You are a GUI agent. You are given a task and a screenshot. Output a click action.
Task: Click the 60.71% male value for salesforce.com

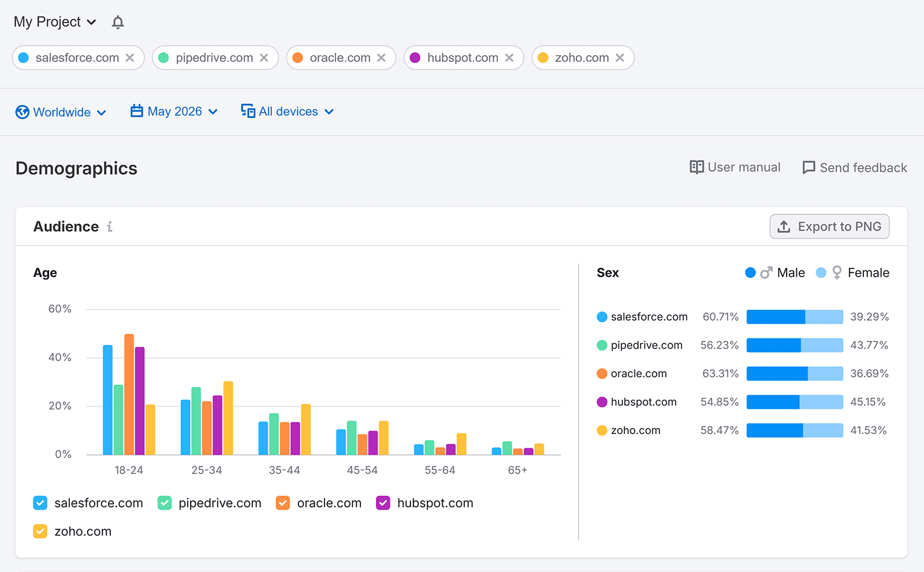click(721, 317)
